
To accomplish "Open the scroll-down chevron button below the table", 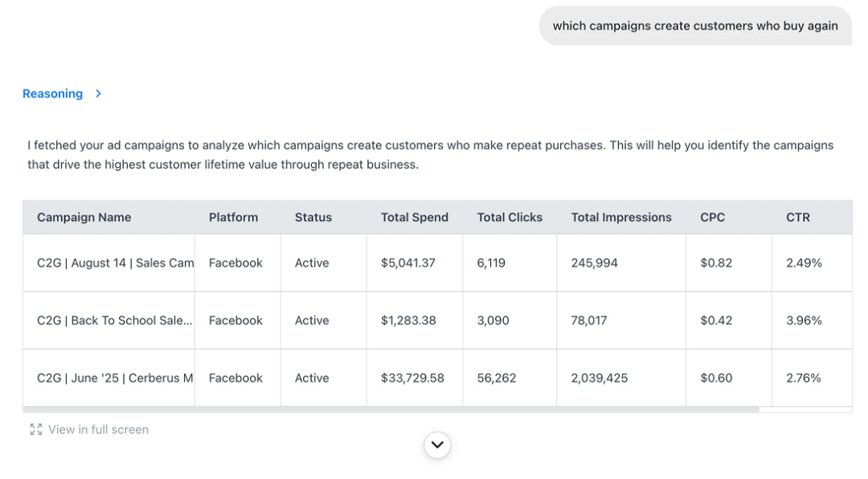I will click(437, 444).
